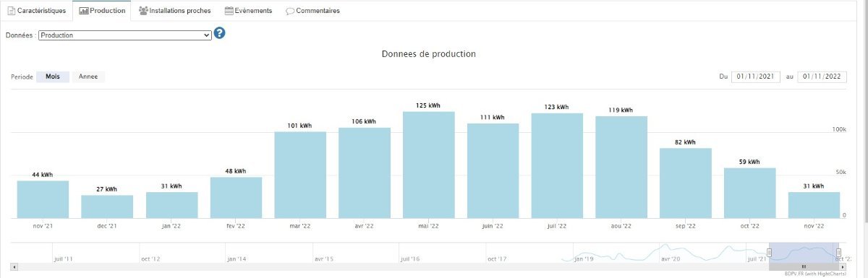The width and height of the screenshot is (868, 278).
Task: Switch to Installations proches tab
Action: point(174,11)
